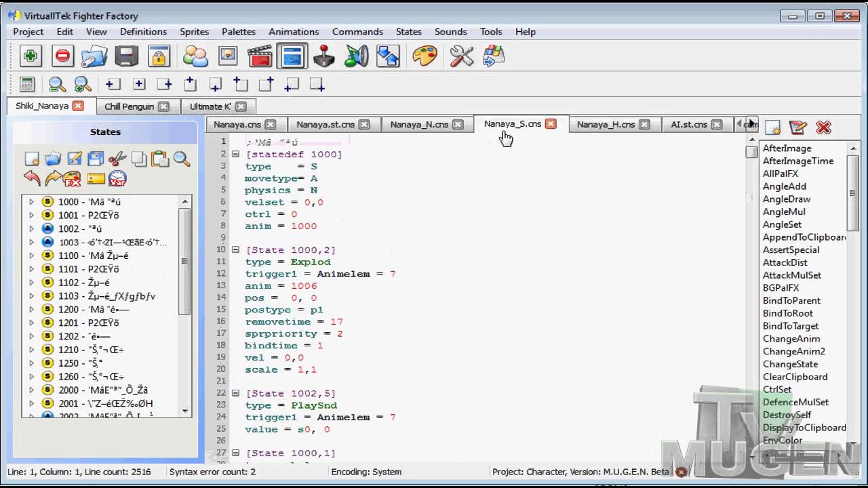Switch to the AI.st.cns tab

click(689, 125)
